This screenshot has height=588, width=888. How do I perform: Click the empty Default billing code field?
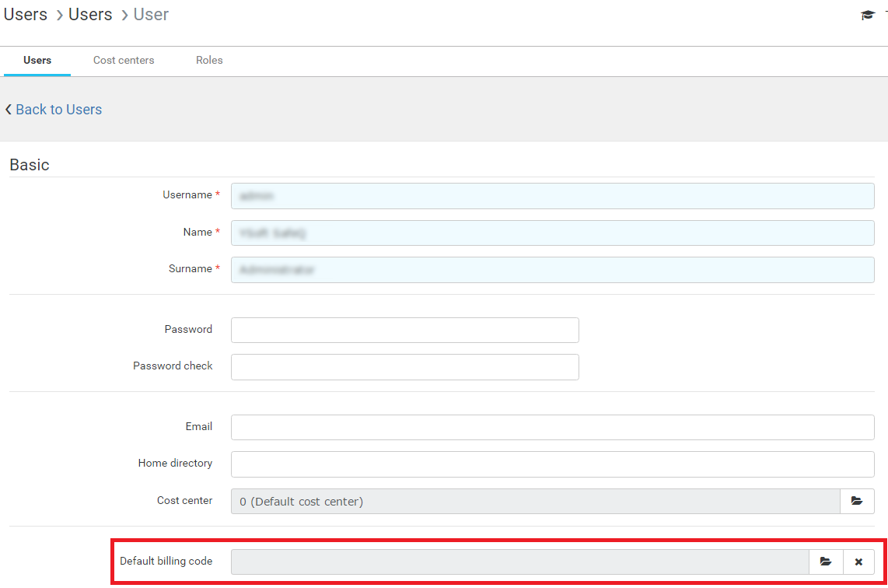click(519, 562)
